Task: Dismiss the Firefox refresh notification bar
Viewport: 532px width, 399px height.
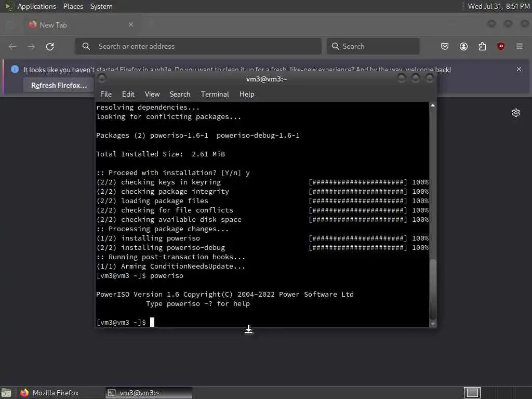Action: pyautogui.click(x=519, y=69)
